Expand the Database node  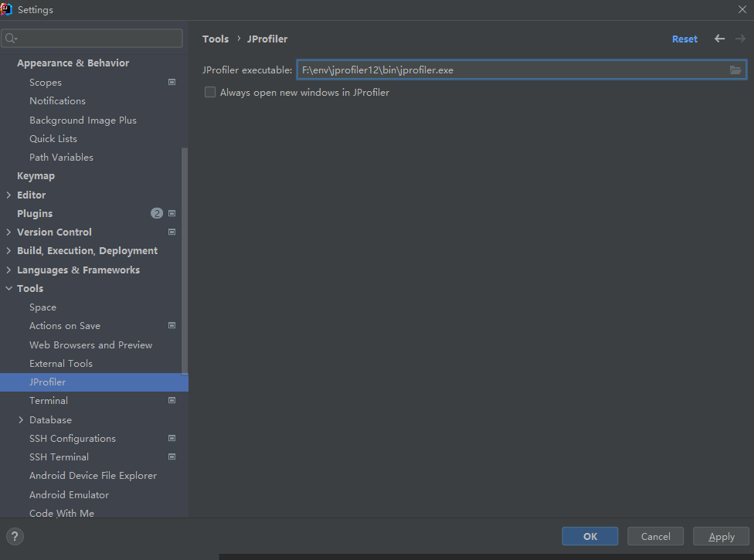coord(21,420)
